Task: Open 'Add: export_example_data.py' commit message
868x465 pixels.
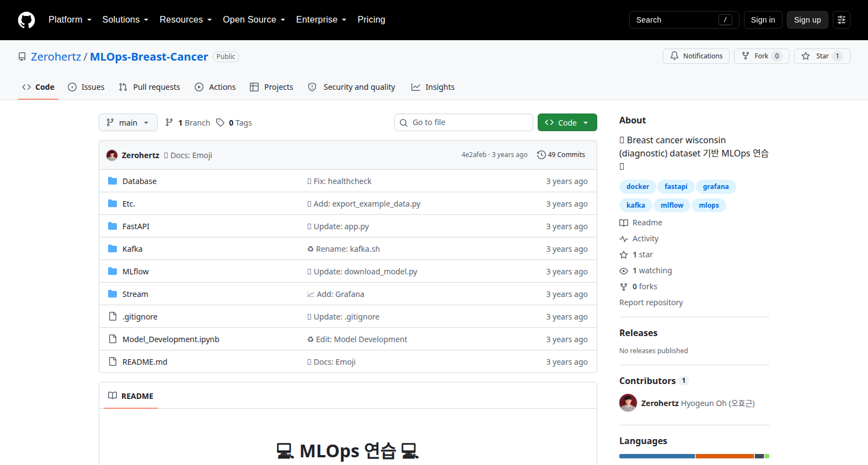Action: (x=364, y=204)
